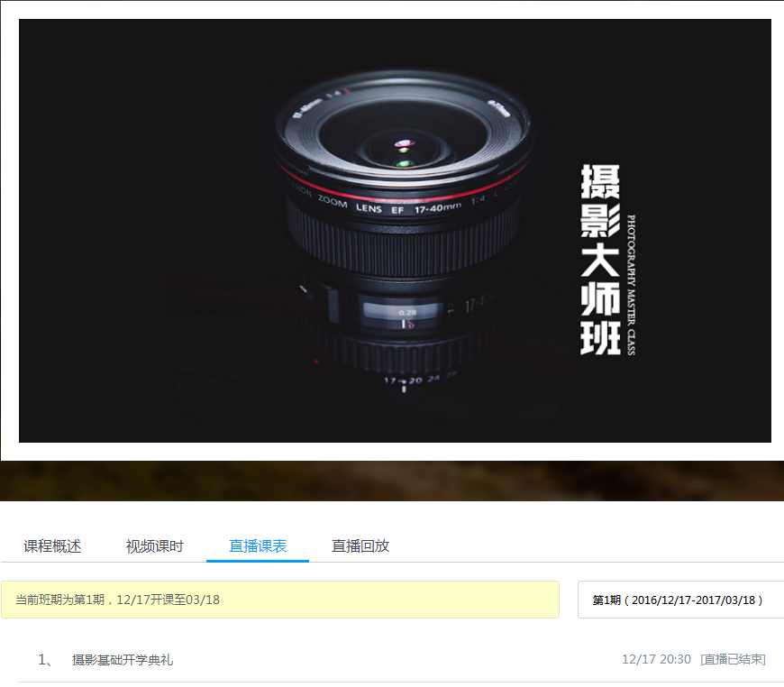The height and width of the screenshot is (687, 784).
Task: Open the 课程概述 tab
Action: 52,546
